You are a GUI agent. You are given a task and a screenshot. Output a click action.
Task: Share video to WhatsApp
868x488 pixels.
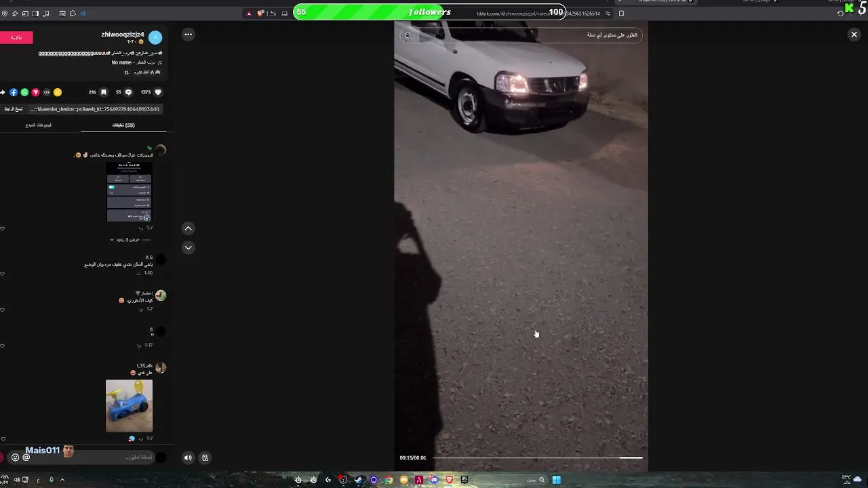pyautogui.click(x=24, y=92)
